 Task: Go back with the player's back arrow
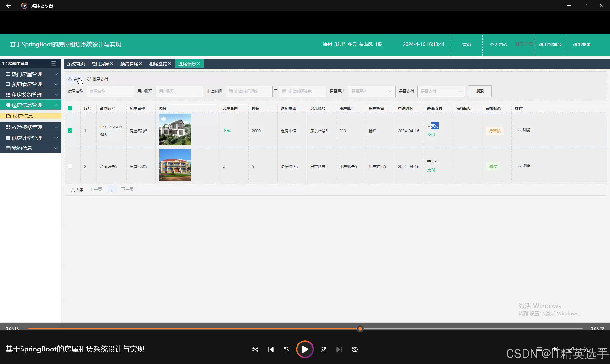coord(8,6)
